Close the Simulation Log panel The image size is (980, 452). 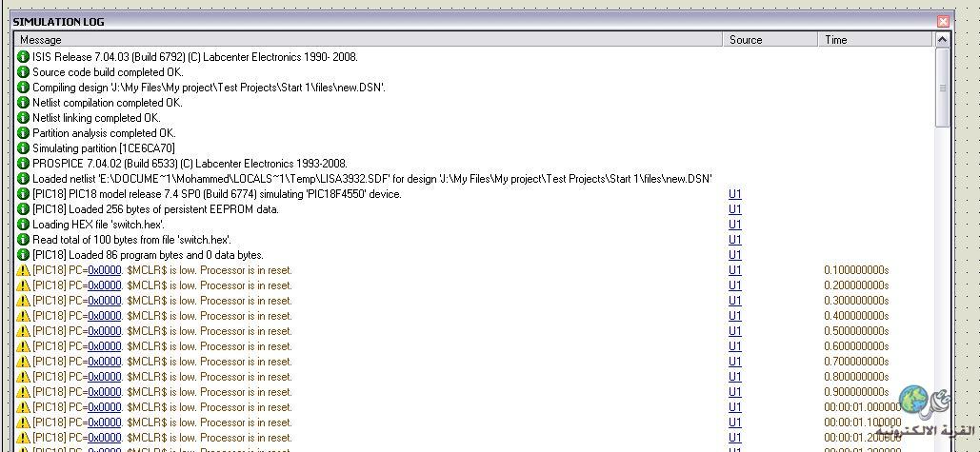943,21
